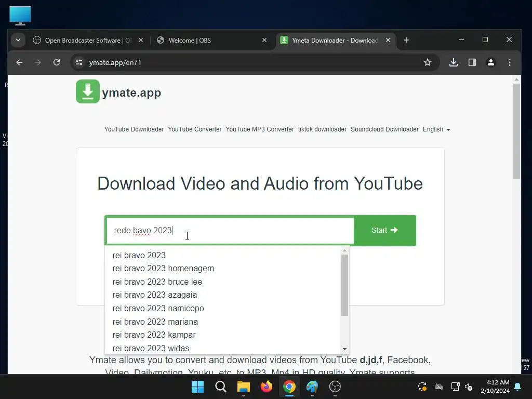The width and height of the screenshot is (532, 399).
Task: Click suggestion list scroll up arrow
Action: point(345,250)
